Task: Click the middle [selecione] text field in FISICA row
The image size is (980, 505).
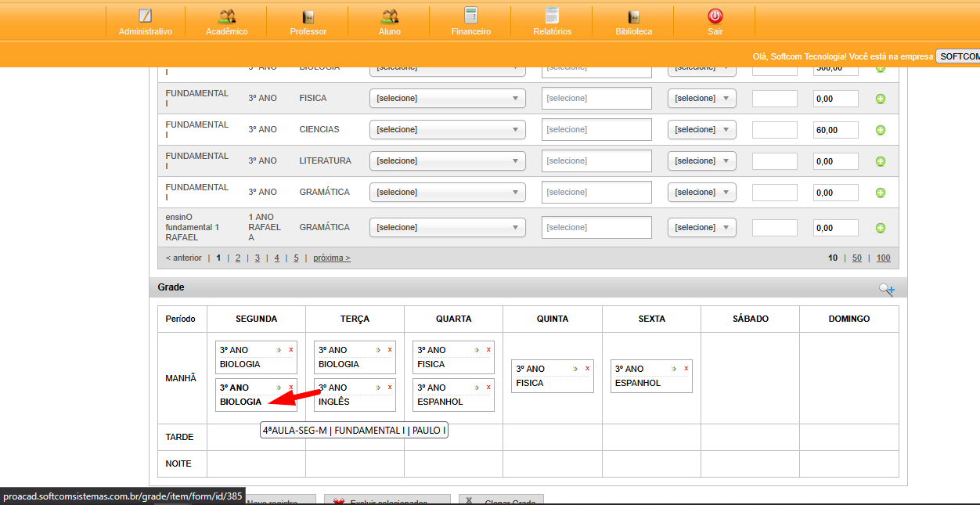Action: point(596,99)
